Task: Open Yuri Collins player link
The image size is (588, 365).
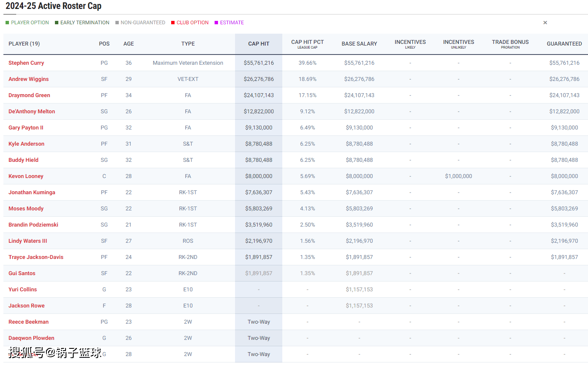Action: click(x=23, y=289)
